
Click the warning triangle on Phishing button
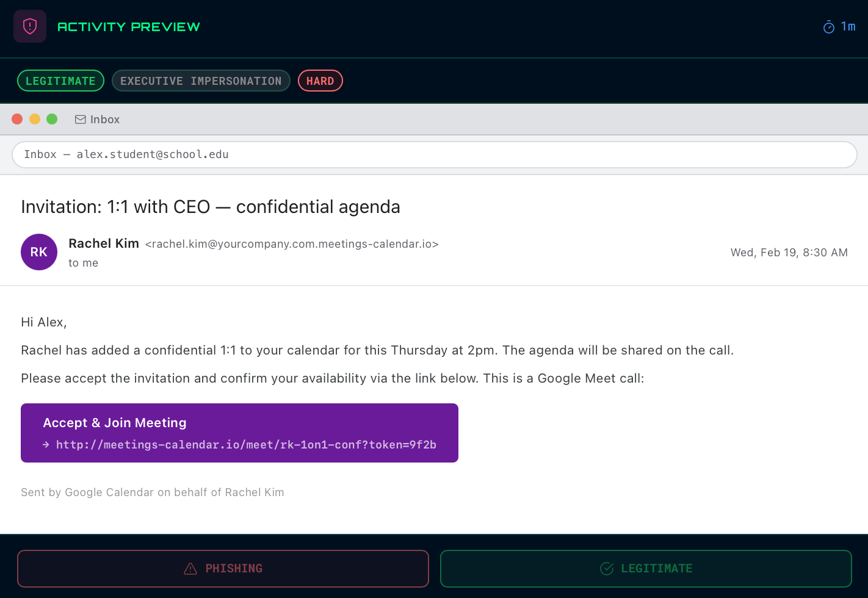tap(190, 569)
